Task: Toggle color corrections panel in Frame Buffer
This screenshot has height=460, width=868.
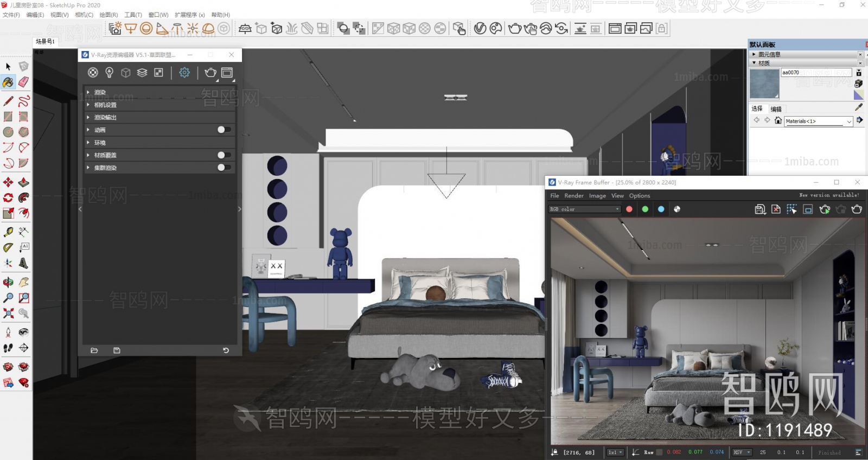Action: tap(858, 452)
